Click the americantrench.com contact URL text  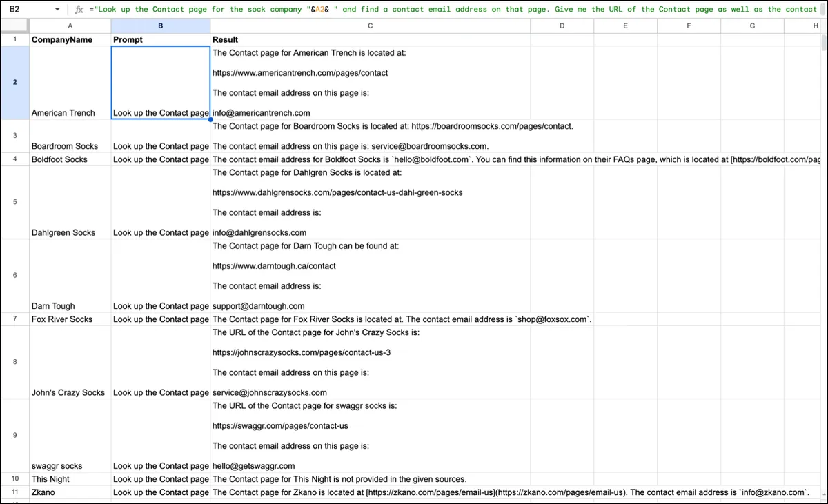pos(300,72)
